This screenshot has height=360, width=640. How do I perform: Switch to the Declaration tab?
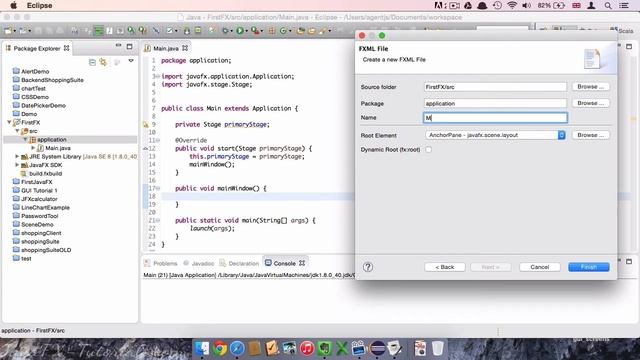[x=239, y=263]
